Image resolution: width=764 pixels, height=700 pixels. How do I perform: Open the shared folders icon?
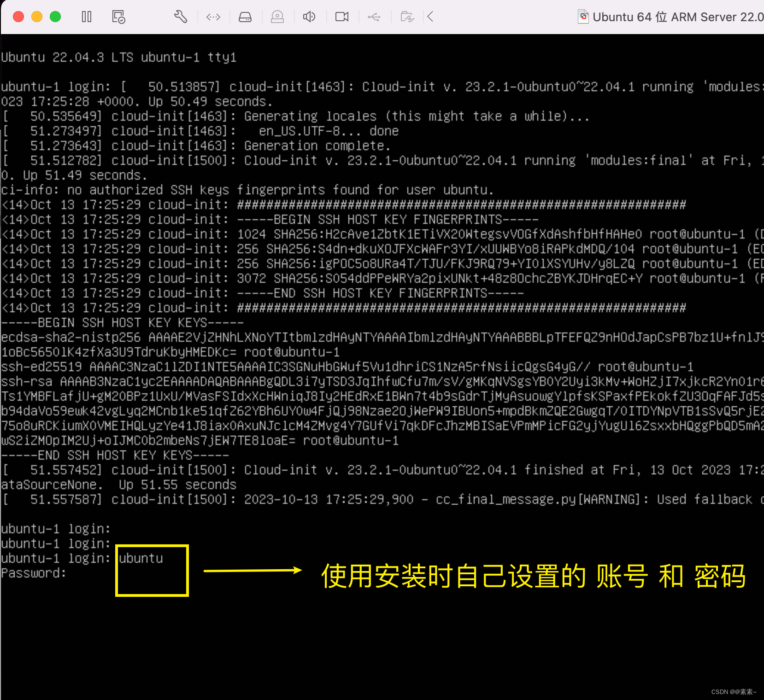407,17
